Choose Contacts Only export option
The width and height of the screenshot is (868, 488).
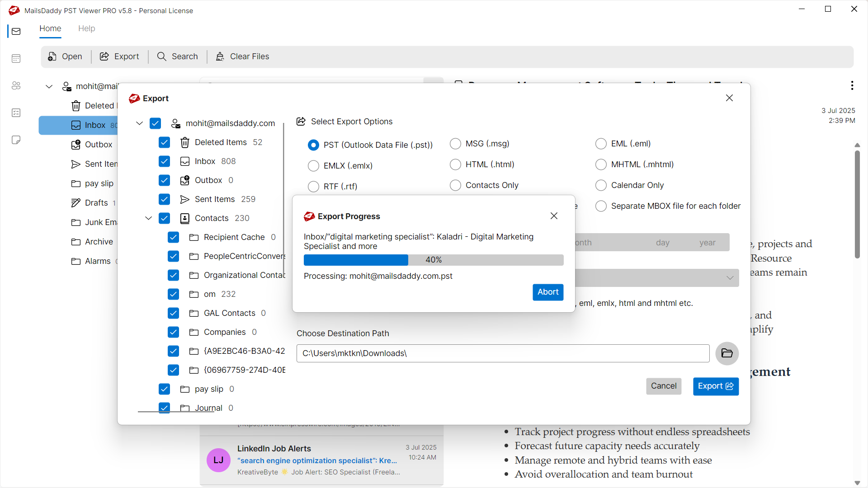pos(455,185)
